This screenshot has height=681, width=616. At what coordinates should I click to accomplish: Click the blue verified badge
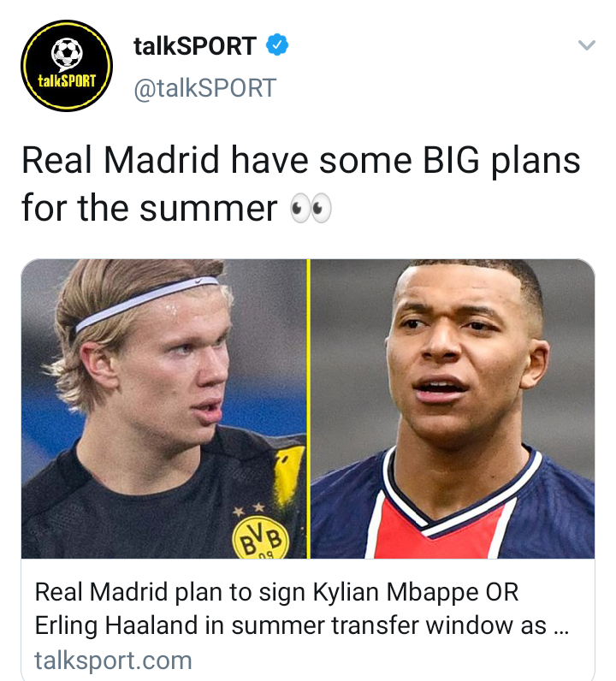(277, 44)
